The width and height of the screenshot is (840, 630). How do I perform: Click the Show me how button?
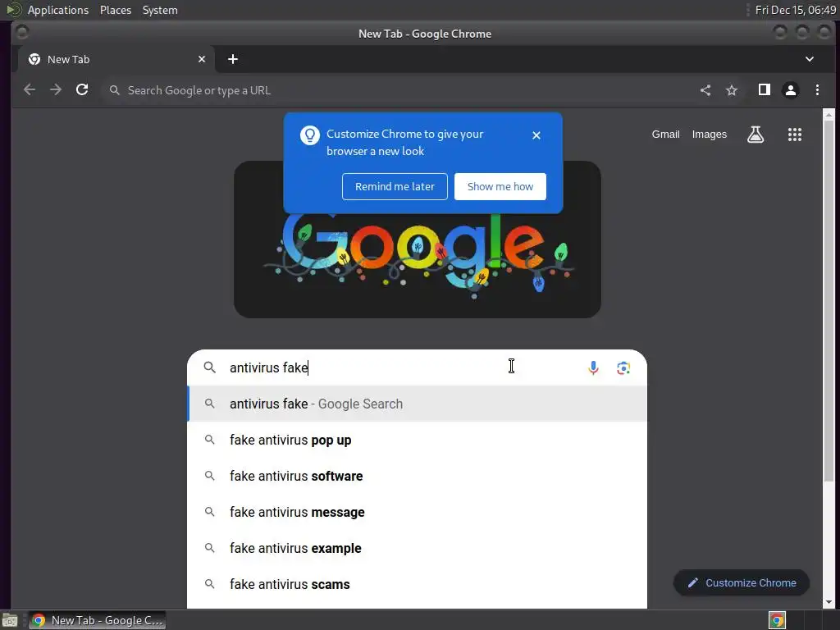(500, 186)
